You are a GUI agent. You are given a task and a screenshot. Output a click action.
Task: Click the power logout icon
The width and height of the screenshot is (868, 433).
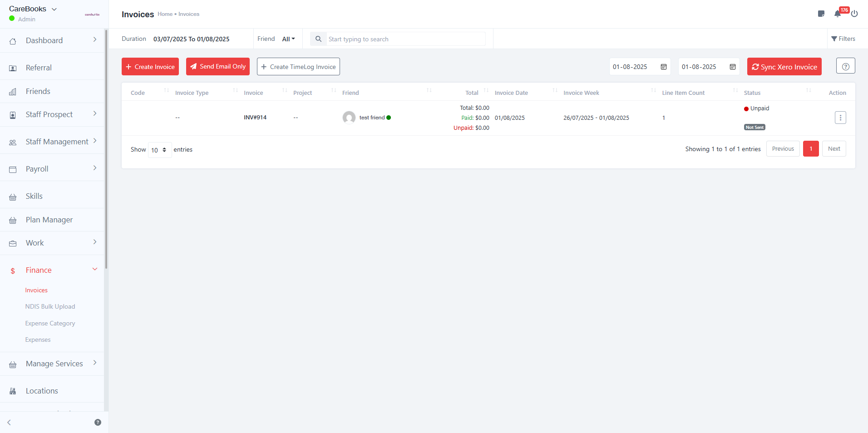pyautogui.click(x=854, y=14)
